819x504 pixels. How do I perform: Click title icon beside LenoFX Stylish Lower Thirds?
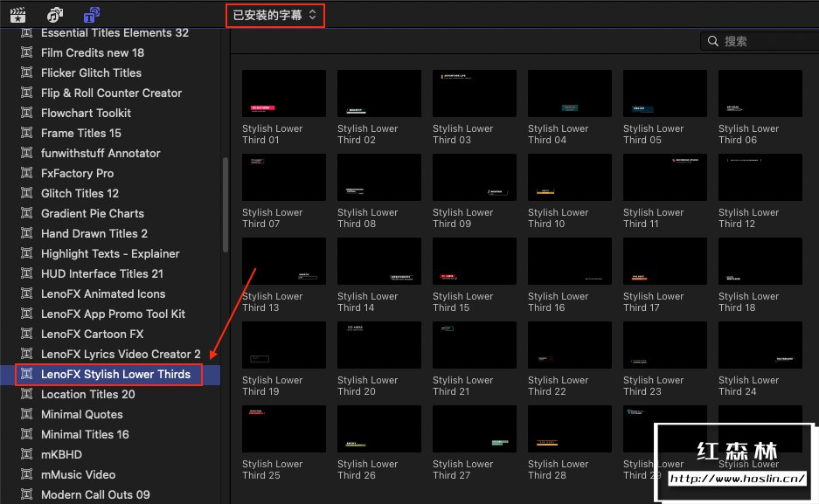click(x=26, y=374)
